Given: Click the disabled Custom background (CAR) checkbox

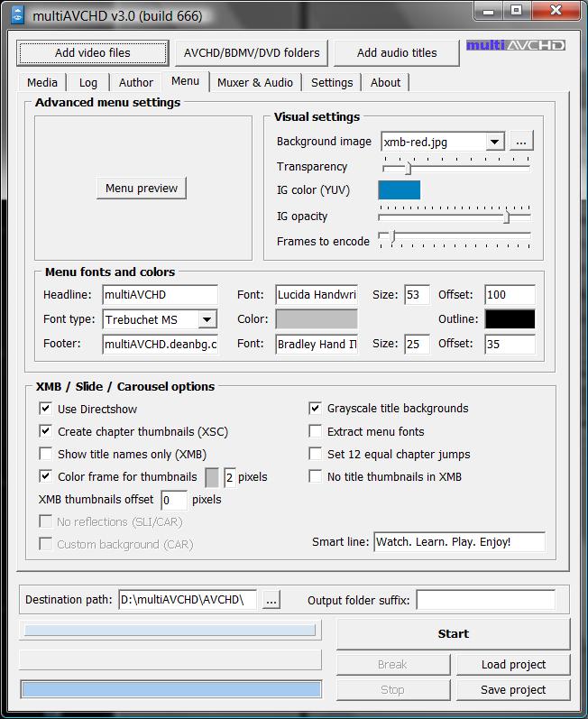Looking at the screenshot, I should (x=45, y=543).
